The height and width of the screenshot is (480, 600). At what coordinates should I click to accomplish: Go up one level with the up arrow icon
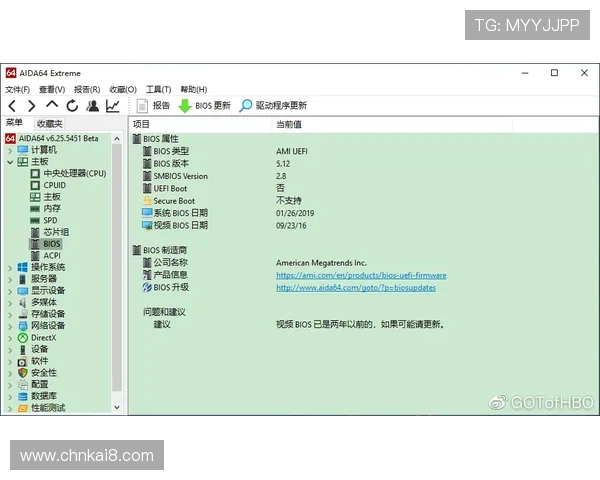(52, 104)
